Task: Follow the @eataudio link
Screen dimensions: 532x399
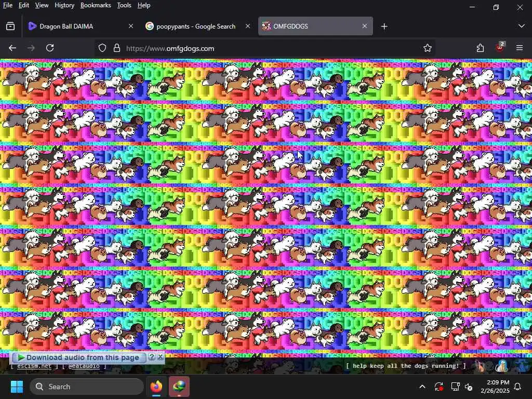Action: coord(84,366)
